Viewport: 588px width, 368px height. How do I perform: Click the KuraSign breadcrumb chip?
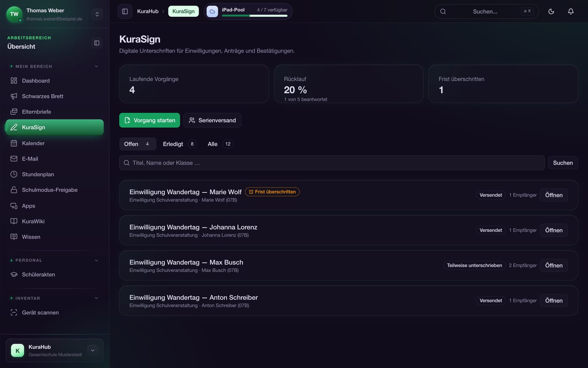184,11
